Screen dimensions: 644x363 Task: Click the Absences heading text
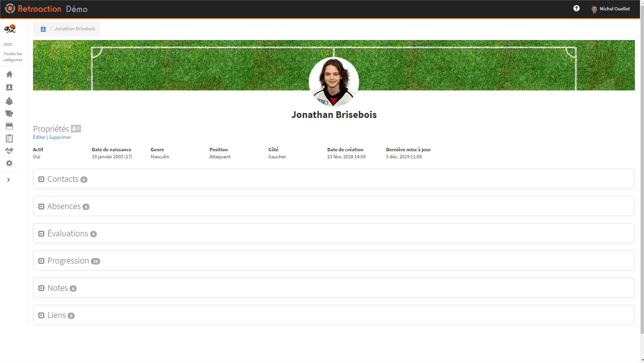tap(64, 206)
